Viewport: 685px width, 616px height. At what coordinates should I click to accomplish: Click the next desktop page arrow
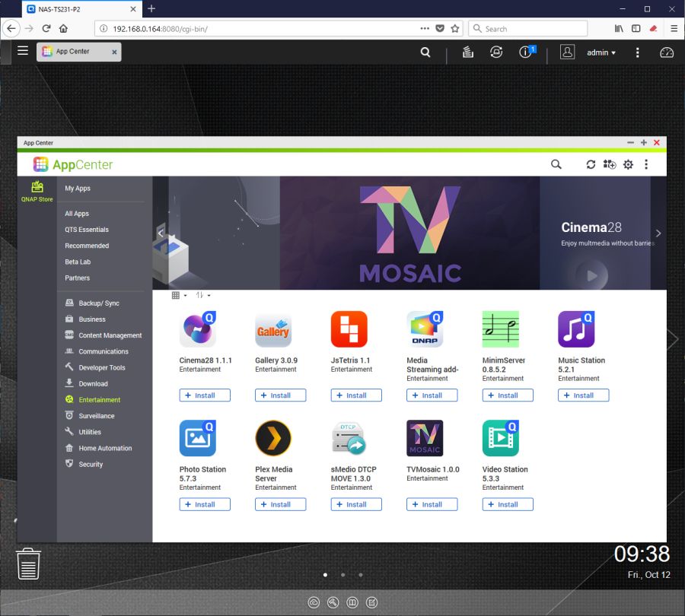click(674, 339)
